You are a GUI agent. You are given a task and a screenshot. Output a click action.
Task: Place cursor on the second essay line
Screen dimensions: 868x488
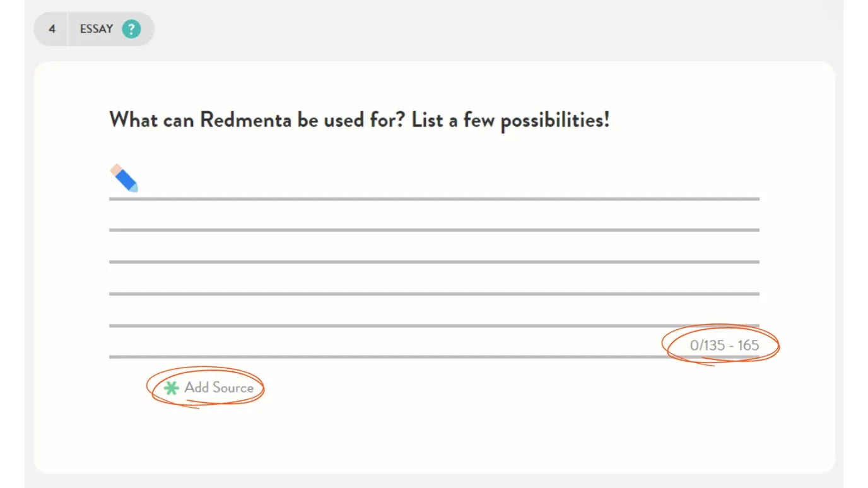click(x=434, y=216)
